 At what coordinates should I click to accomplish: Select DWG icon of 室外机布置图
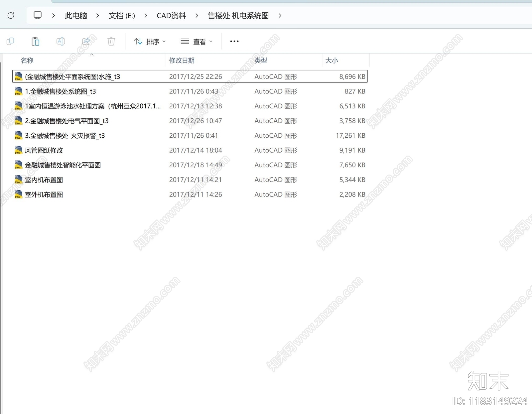[x=18, y=195]
